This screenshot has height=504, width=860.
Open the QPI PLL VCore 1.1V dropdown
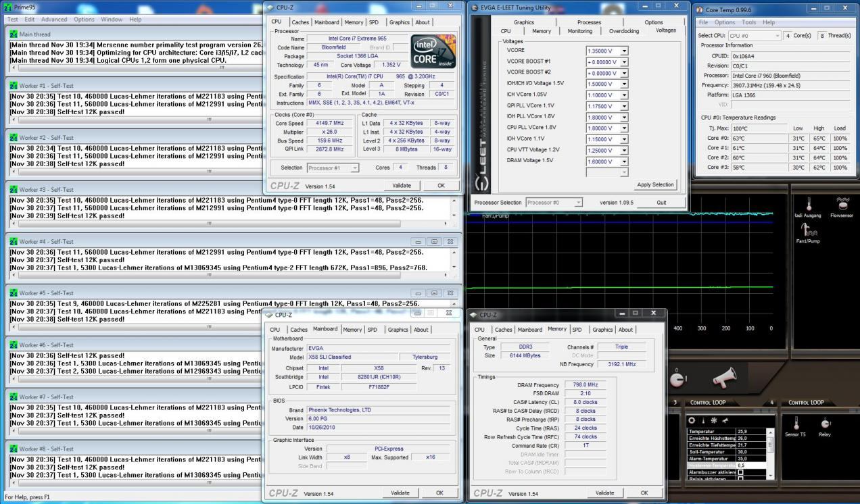[x=624, y=106]
